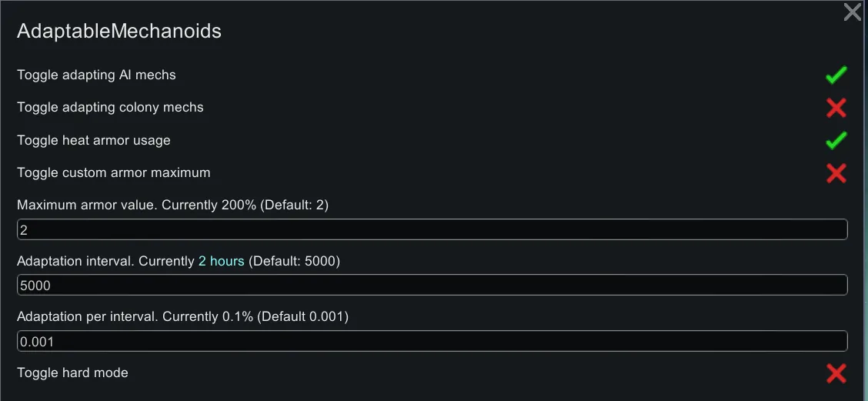This screenshot has width=868, height=401.
Task: Click the 'Maximum armor value' description label
Action: [86, 206]
